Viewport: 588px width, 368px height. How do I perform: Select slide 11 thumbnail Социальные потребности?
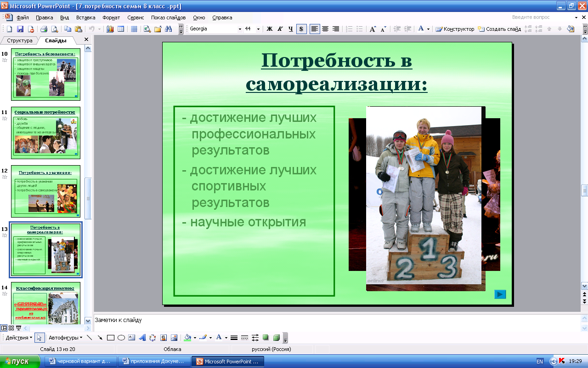point(45,134)
